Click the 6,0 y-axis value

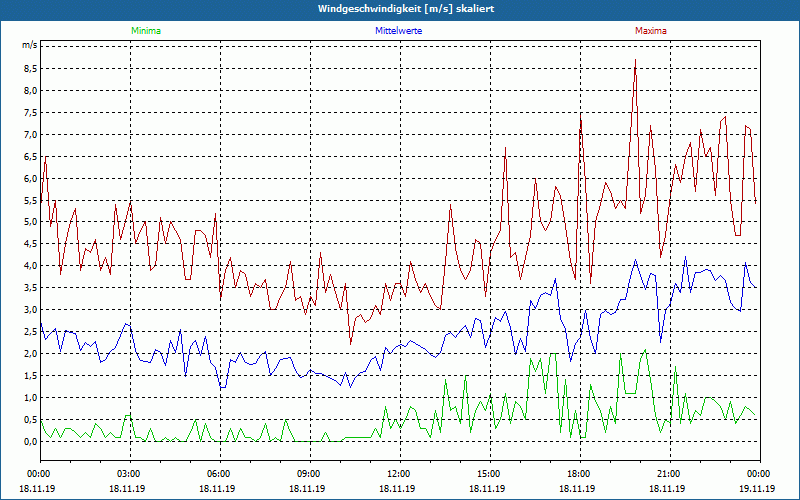coord(31,179)
